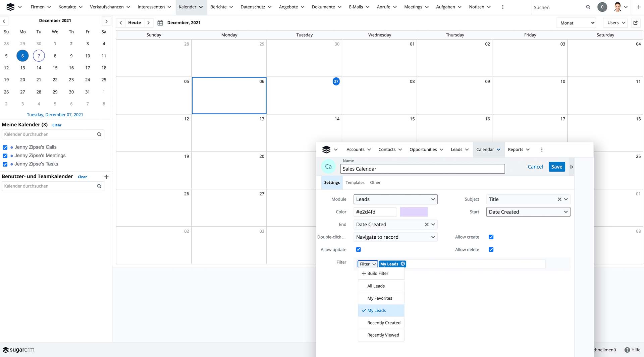This screenshot has width=644, height=357.
Task: Uncheck Jenny Zipse's Calls calendar
Action: click(x=5, y=147)
